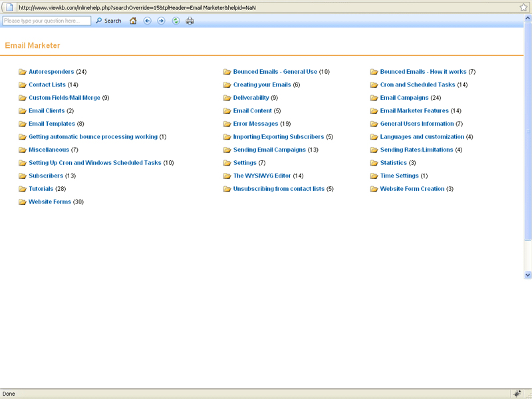Click the question search input field
Image resolution: width=532 pixels, height=399 pixels.
[47, 21]
